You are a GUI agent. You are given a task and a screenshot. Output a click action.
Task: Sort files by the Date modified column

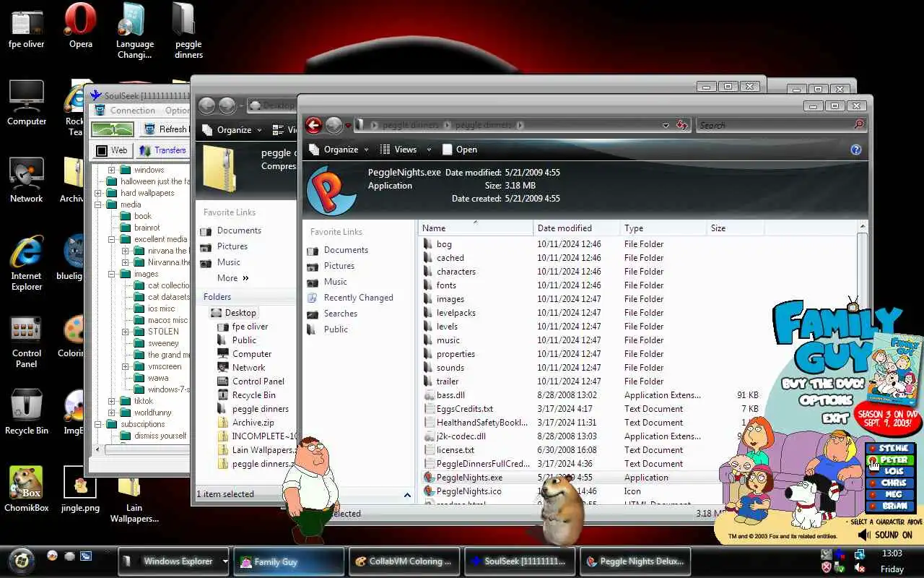pos(577,228)
